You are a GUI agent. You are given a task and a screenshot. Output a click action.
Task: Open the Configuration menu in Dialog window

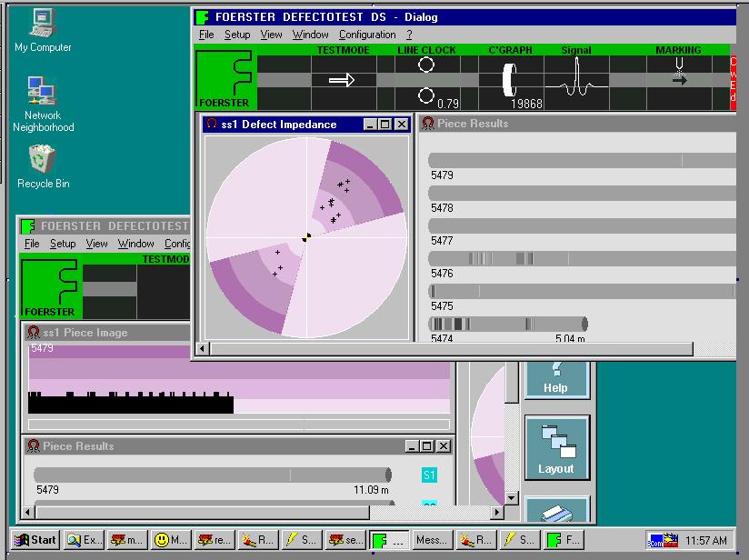pos(367,35)
